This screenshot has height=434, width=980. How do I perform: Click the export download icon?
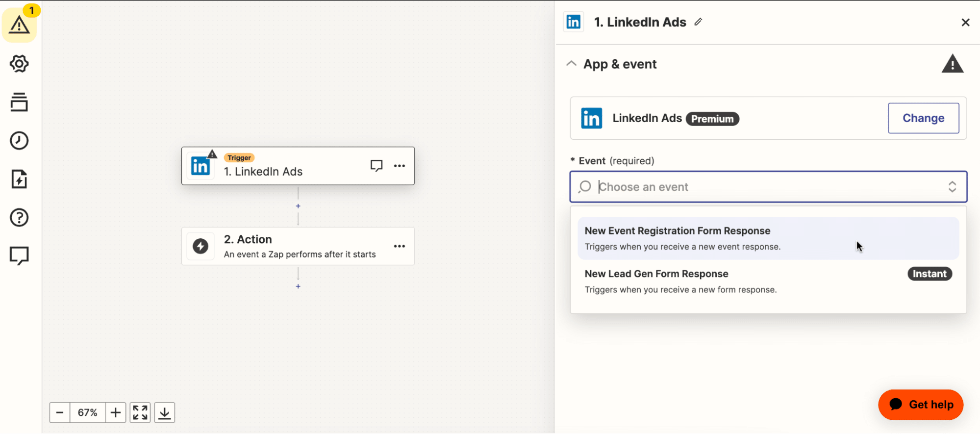pyautogui.click(x=165, y=412)
